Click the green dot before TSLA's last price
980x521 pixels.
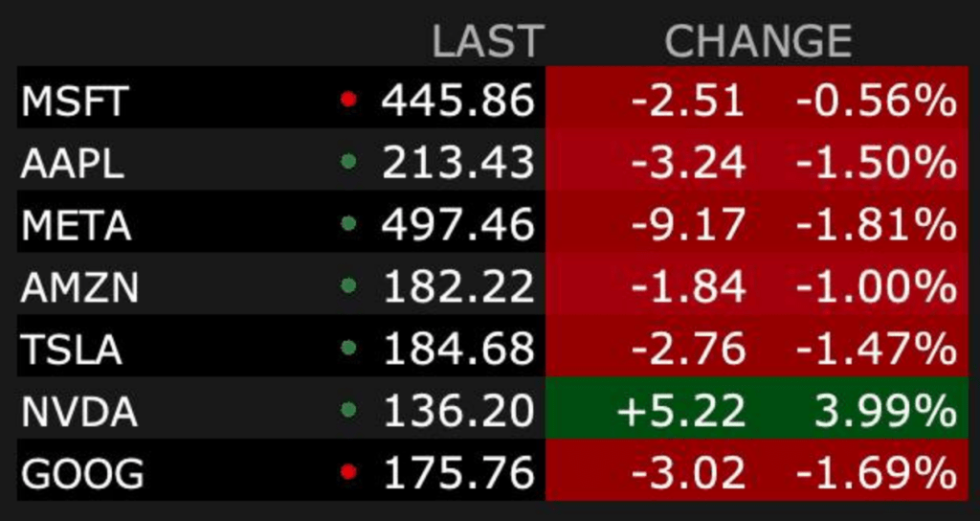click(x=348, y=348)
